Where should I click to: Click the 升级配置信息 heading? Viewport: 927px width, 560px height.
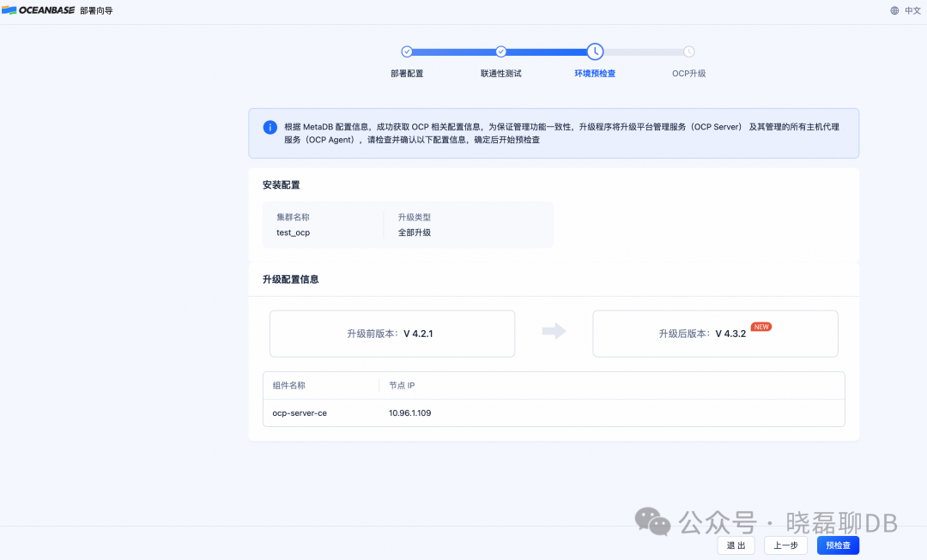pyautogui.click(x=290, y=280)
